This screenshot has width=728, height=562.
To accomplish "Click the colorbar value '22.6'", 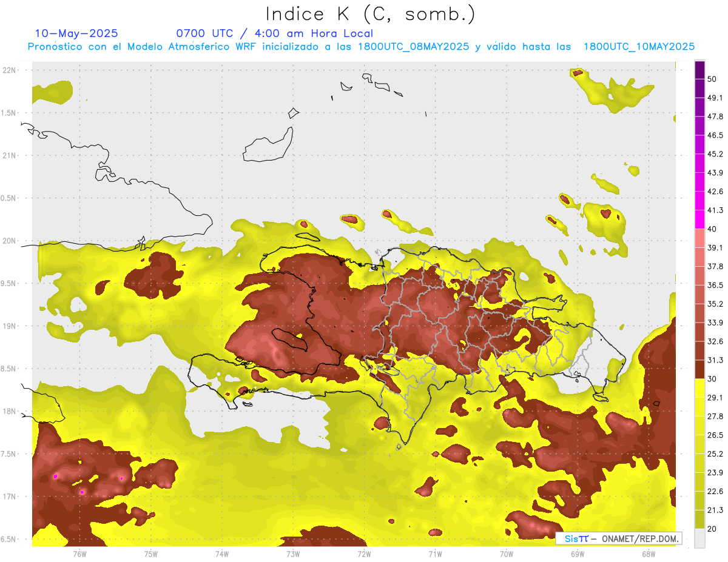I will coord(715,492).
